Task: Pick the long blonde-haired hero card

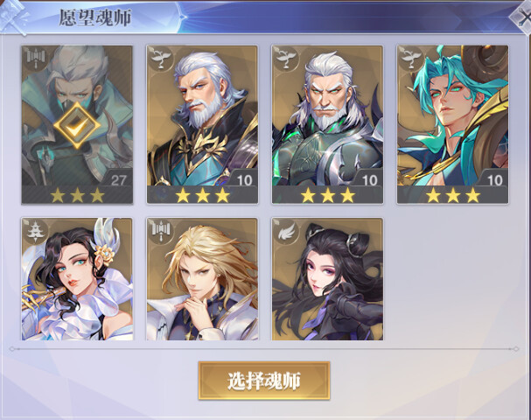Action: 202,279
